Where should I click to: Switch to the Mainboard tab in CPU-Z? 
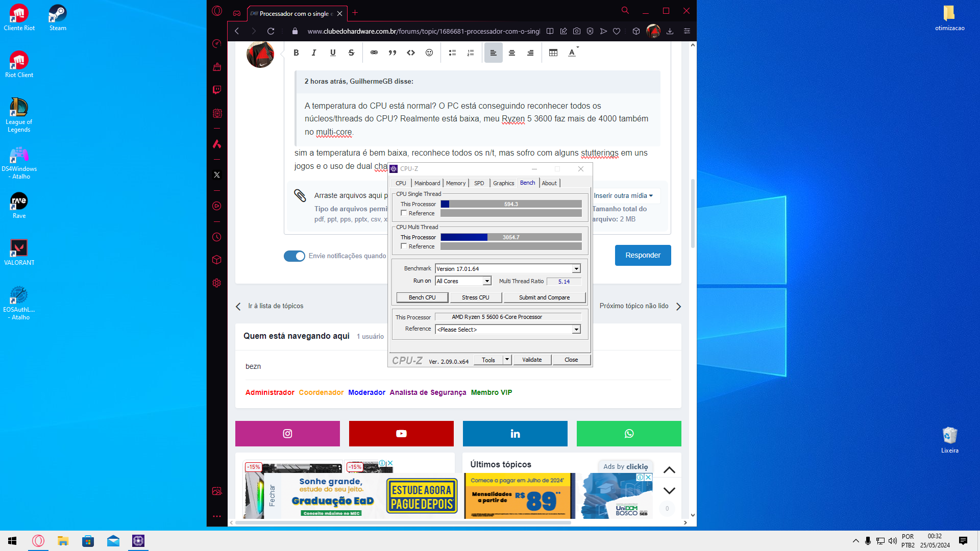pyautogui.click(x=427, y=183)
